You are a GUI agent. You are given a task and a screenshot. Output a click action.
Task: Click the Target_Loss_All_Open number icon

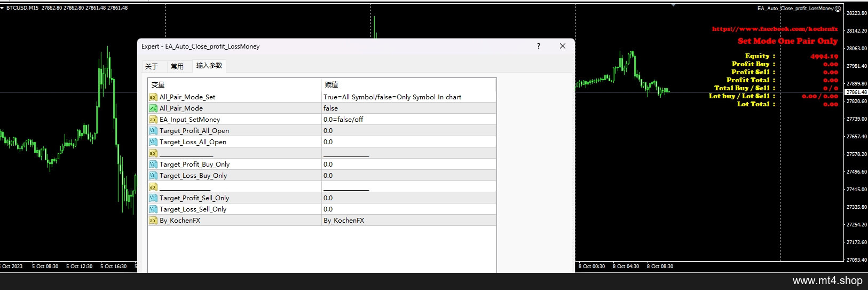[153, 142]
